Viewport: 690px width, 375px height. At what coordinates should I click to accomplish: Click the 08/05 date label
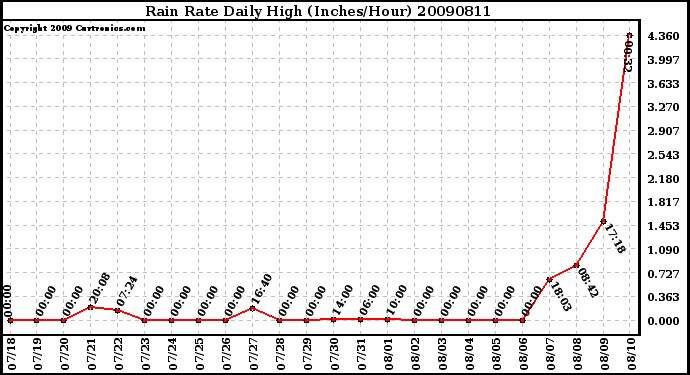click(x=496, y=354)
